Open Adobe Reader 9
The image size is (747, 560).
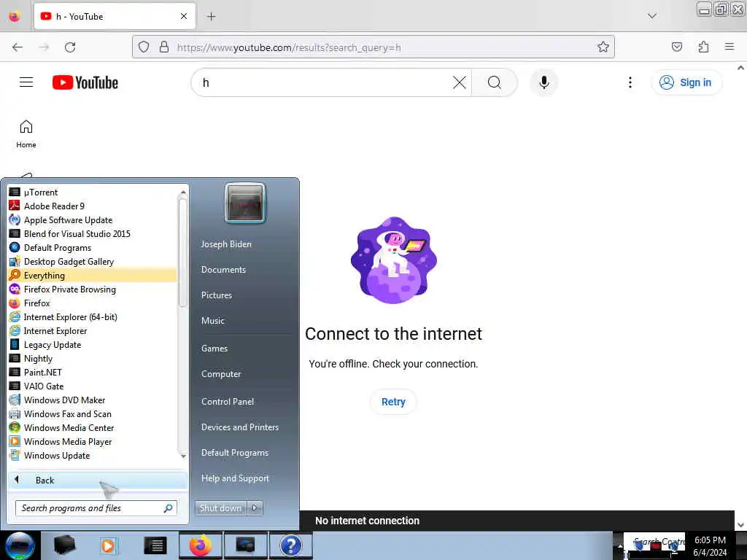pos(93,206)
